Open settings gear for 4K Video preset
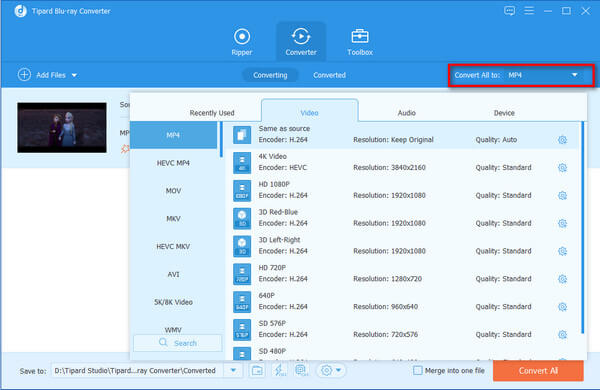 [562, 168]
